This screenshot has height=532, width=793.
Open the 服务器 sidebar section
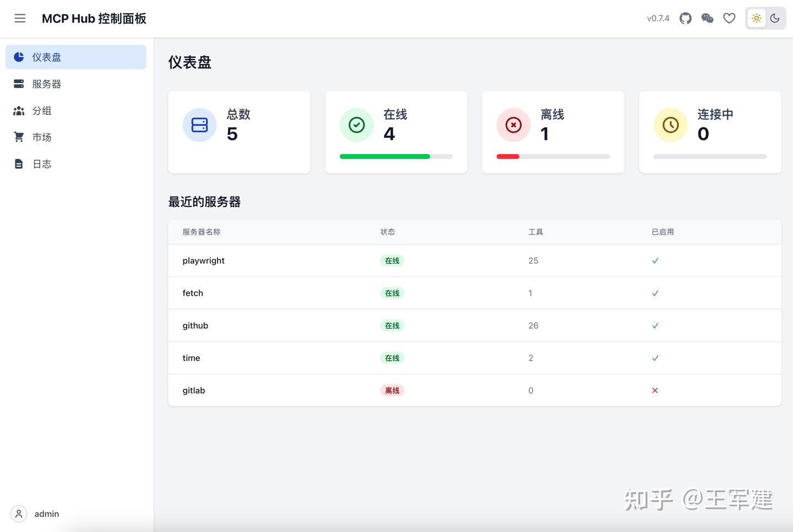tap(46, 84)
